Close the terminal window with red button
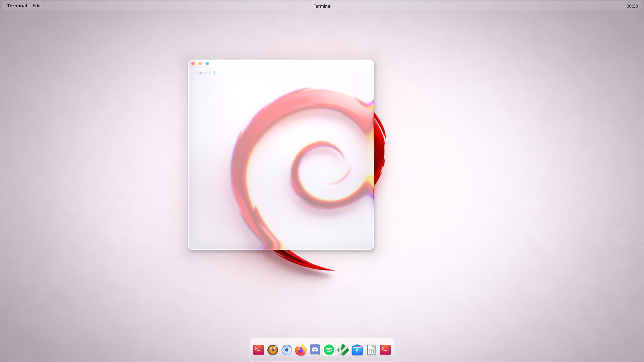Screen dimensions: 644x362 193,64
